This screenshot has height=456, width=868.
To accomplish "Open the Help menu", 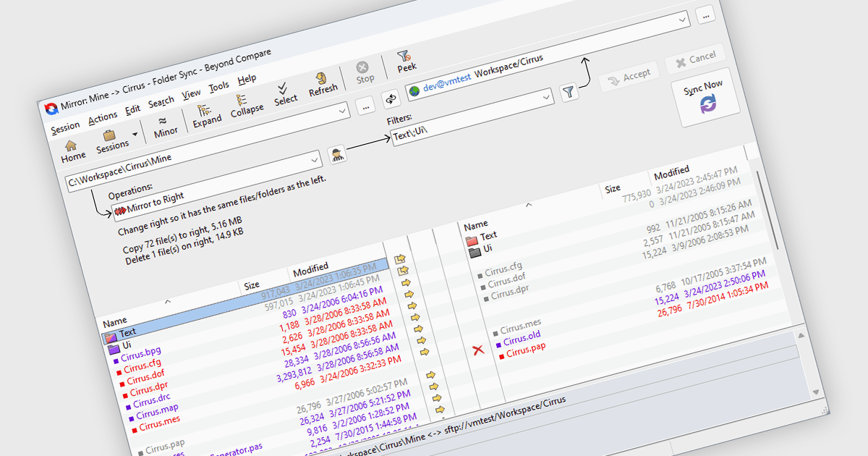I will [x=247, y=79].
